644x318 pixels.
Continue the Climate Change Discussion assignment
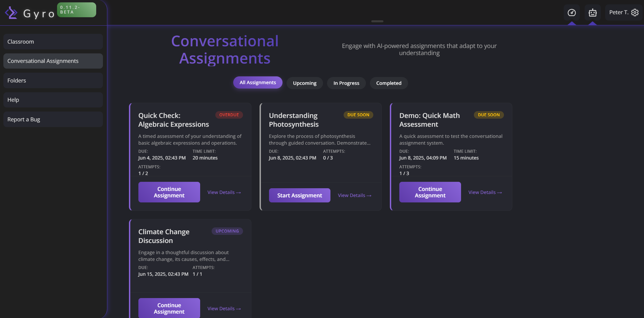tap(169, 308)
